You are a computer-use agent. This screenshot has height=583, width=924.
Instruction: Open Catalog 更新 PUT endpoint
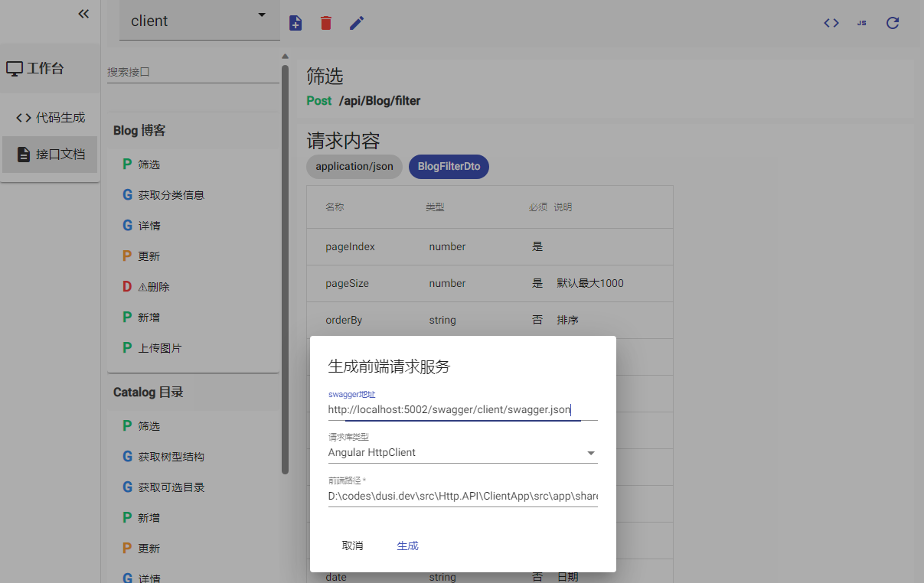click(x=193, y=549)
